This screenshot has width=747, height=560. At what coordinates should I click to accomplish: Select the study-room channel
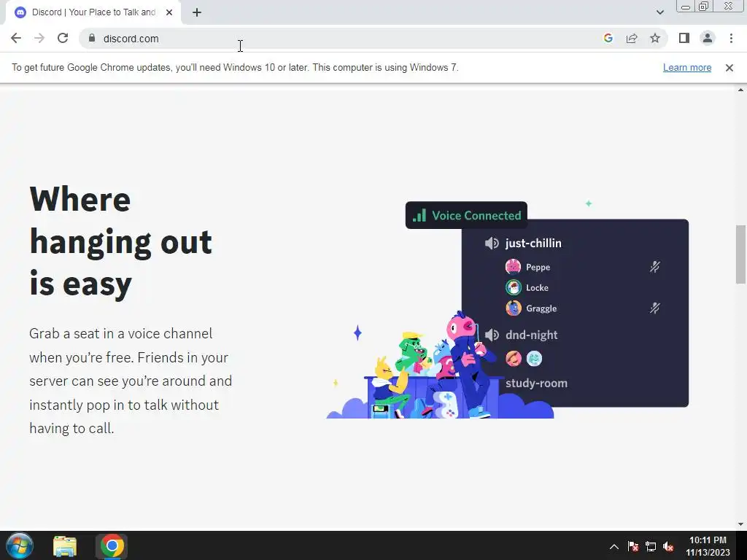click(x=536, y=383)
